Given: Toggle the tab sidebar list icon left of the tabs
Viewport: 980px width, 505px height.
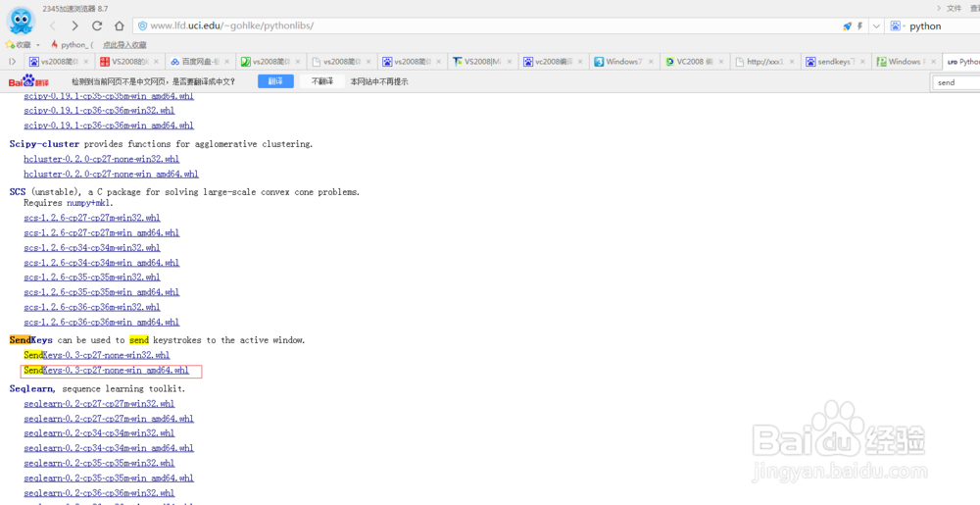Looking at the screenshot, I should tap(12, 61).
